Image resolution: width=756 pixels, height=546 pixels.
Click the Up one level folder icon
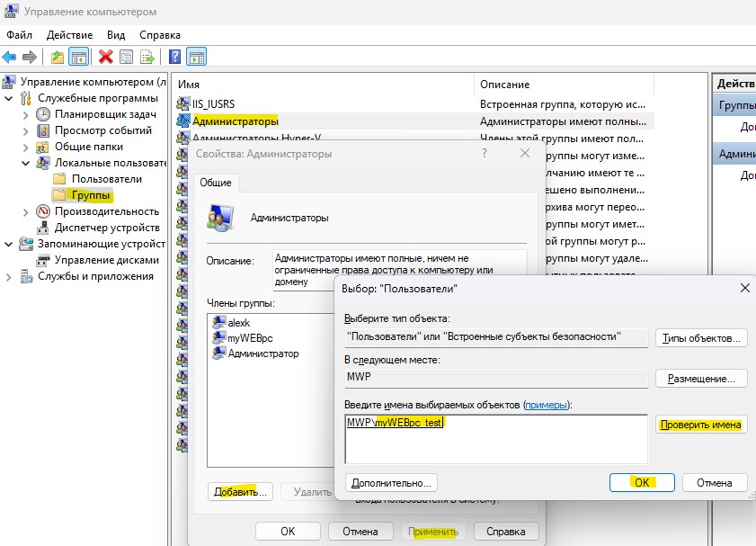click(58, 57)
